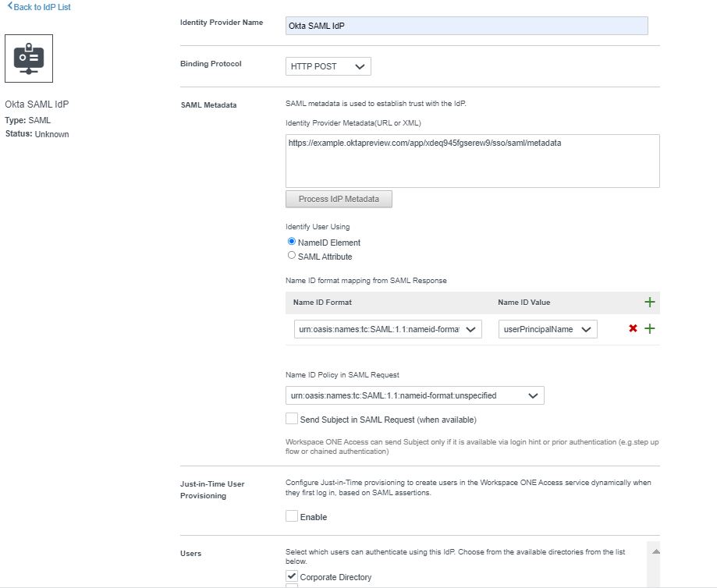Click the Process IdP Metadata button
717x588 pixels.
coord(339,199)
